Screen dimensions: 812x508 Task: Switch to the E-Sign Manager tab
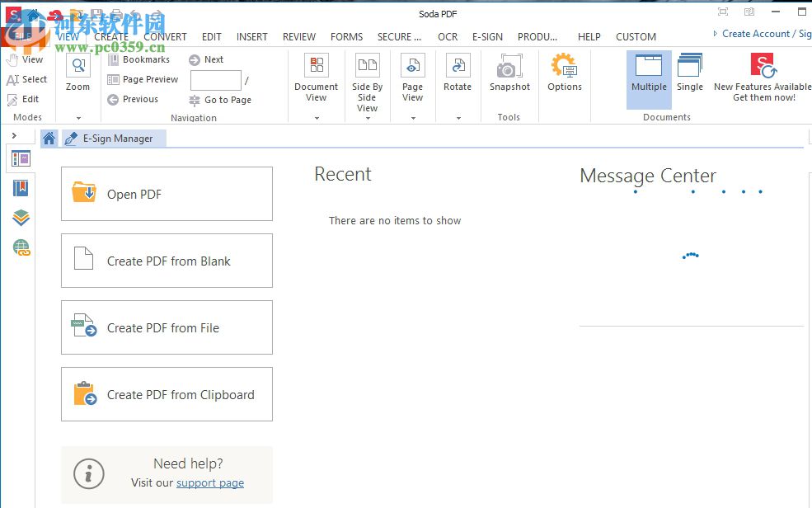(x=114, y=139)
